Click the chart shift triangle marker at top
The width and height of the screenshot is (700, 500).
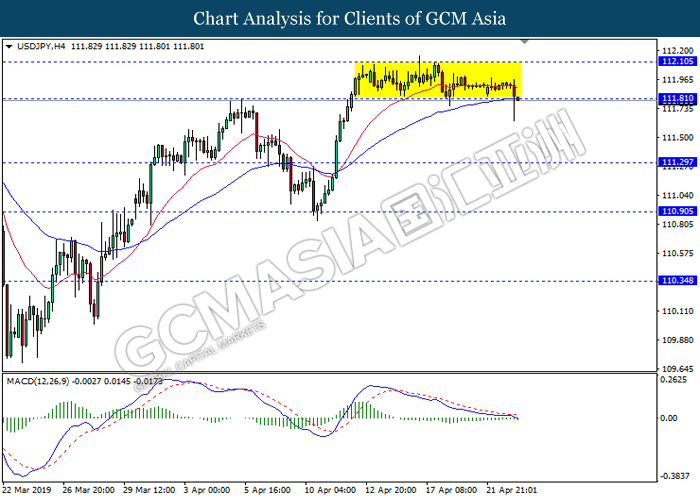pos(525,42)
